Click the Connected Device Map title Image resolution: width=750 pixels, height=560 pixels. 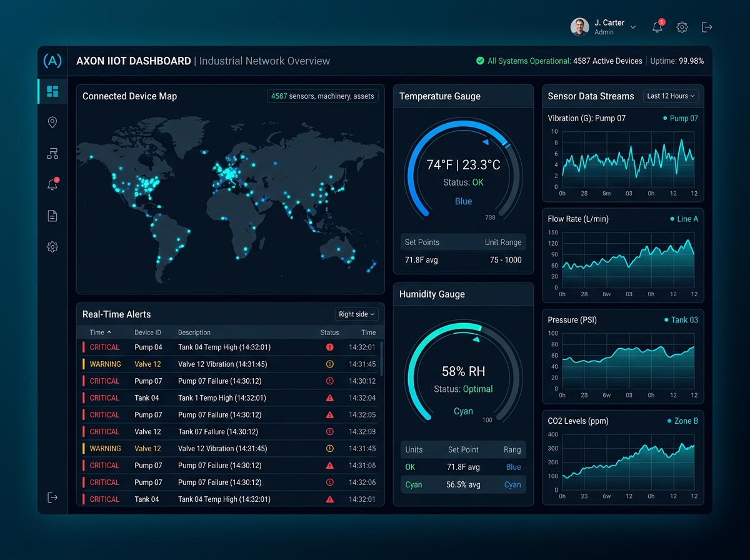coord(129,96)
